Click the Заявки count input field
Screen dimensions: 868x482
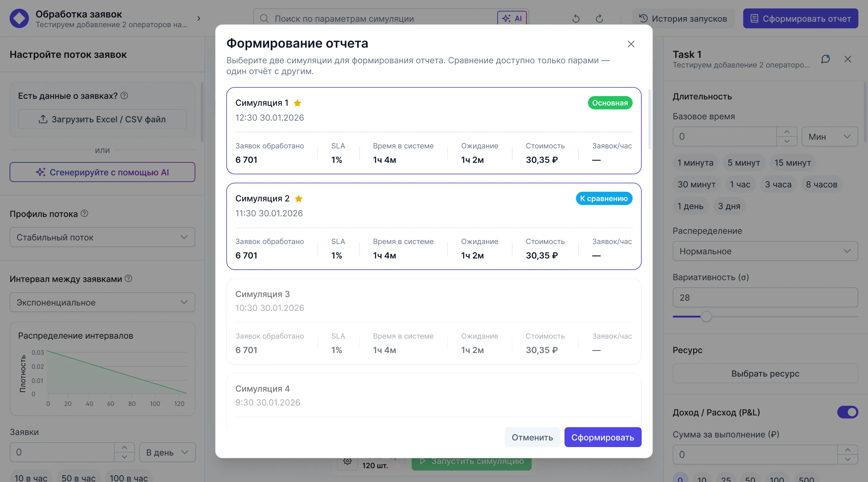[x=62, y=452]
